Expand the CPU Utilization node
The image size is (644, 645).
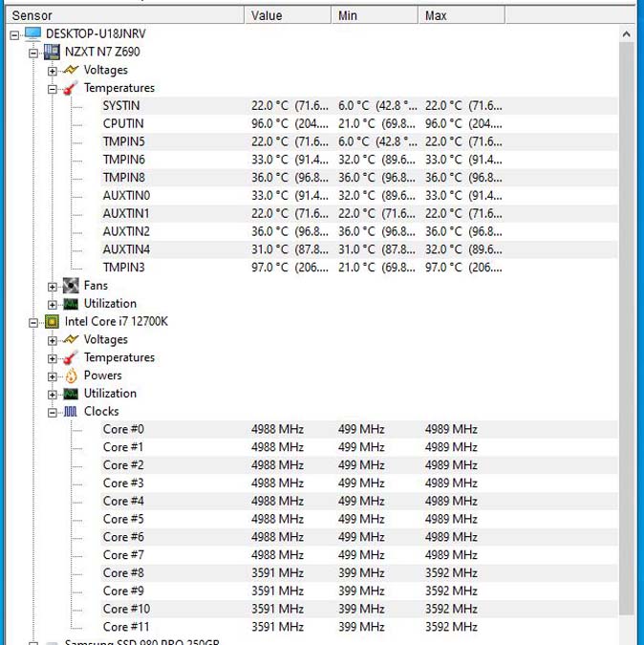coord(53,395)
